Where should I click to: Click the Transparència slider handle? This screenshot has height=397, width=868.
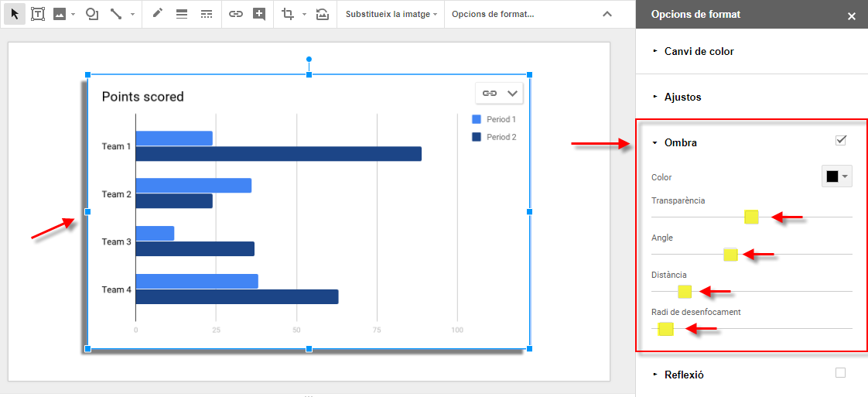click(751, 217)
